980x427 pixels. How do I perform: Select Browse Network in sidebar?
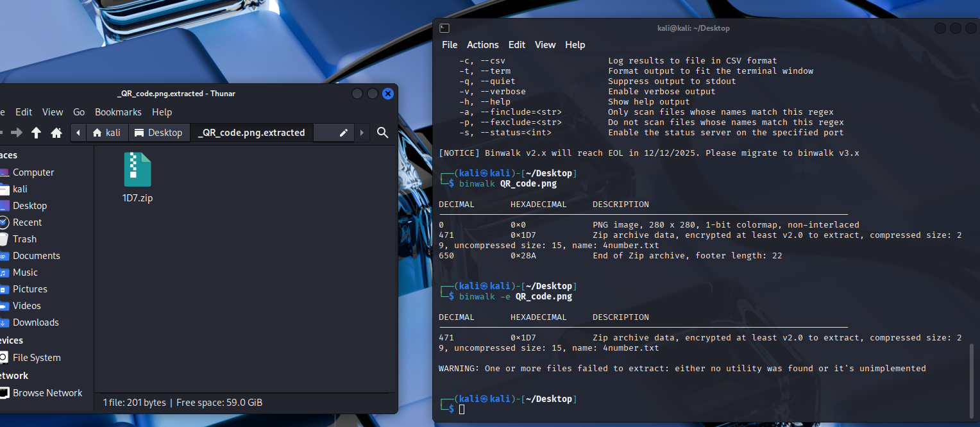(x=47, y=393)
